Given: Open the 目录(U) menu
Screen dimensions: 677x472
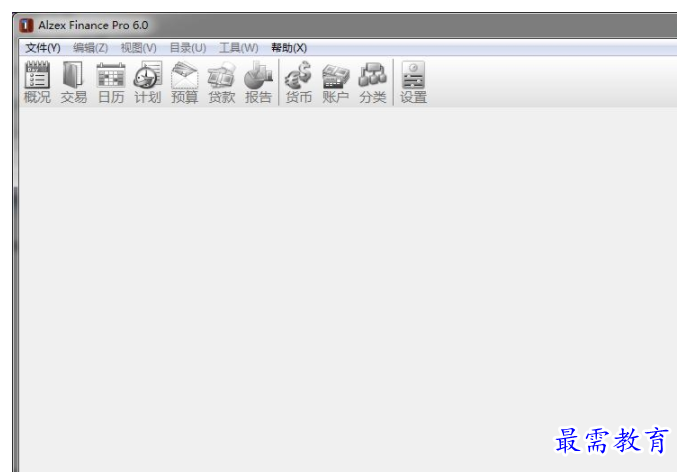Looking at the screenshot, I should [x=187, y=48].
